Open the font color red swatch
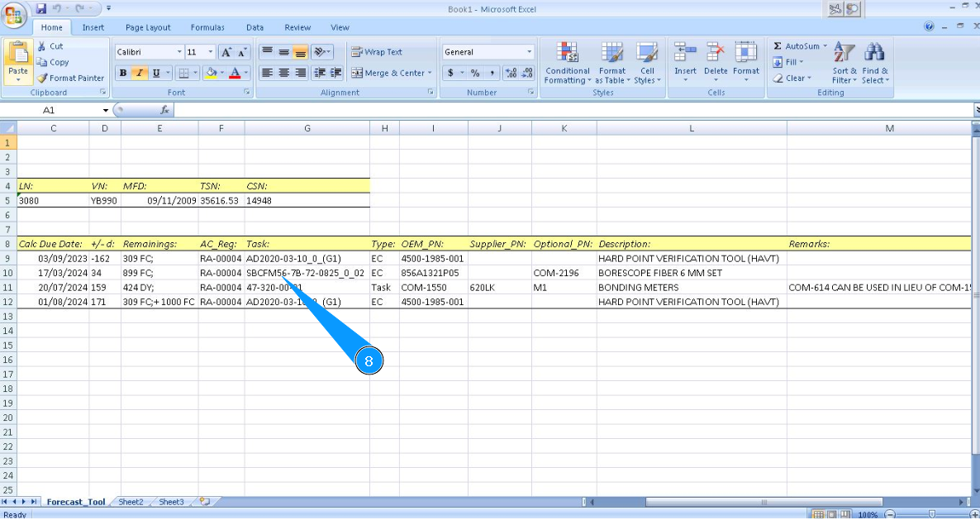This screenshot has width=980, height=520. coord(235,73)
